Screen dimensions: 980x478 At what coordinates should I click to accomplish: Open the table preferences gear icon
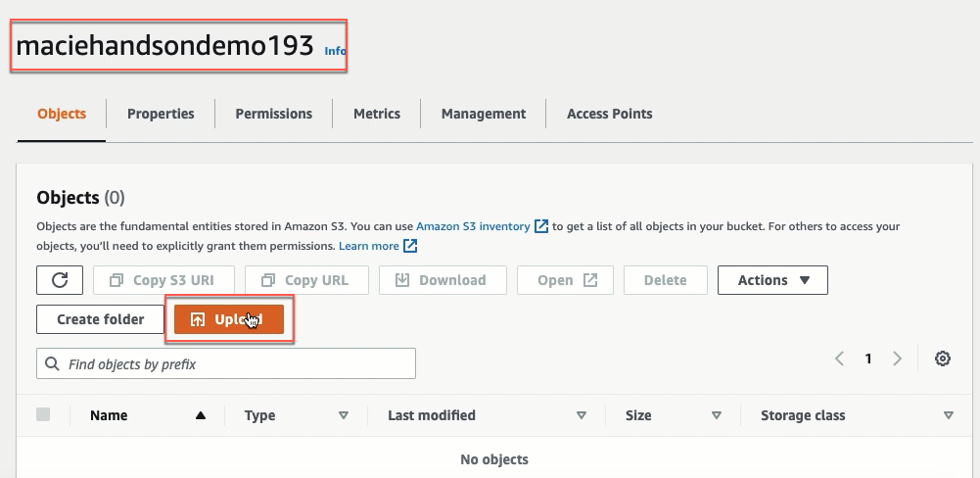[943, 358]
